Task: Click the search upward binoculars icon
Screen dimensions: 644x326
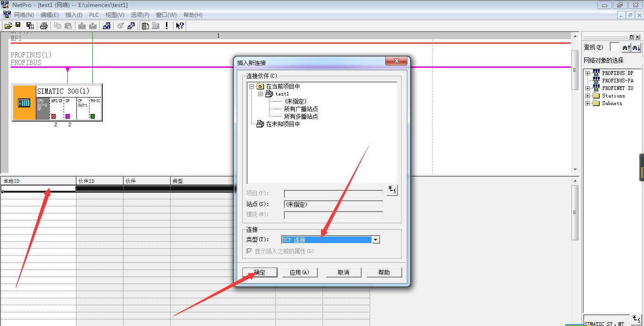Action: pyautogui.click(x=626, y=47)
